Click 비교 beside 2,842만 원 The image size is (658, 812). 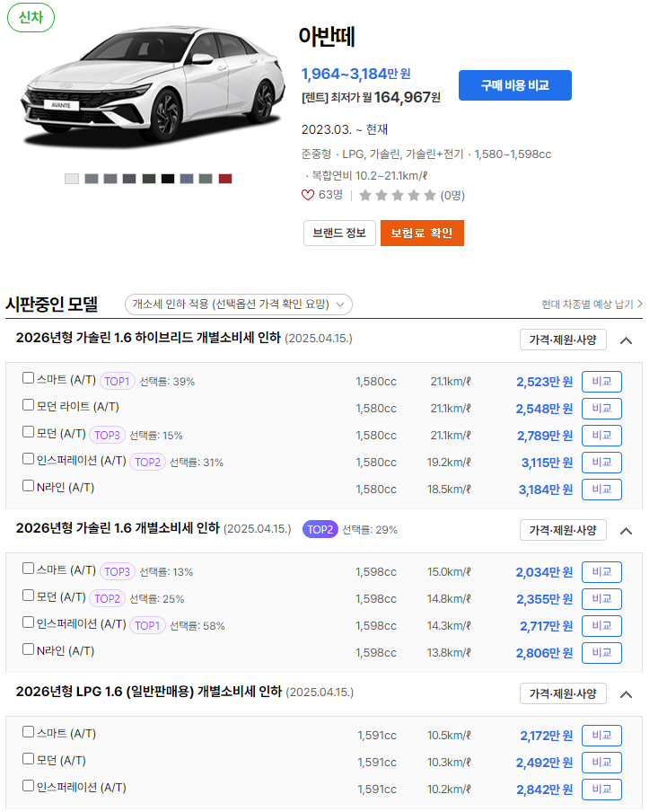coord(601,790)
